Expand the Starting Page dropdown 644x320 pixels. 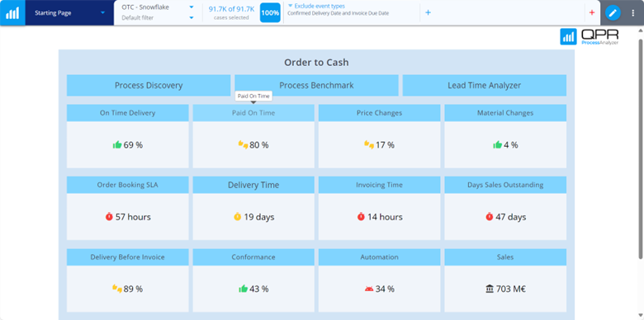[102, 12]
